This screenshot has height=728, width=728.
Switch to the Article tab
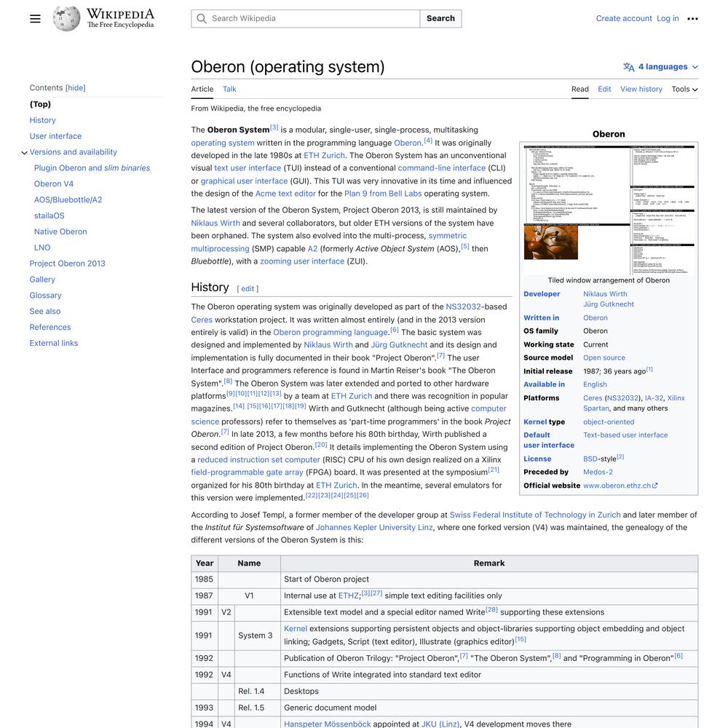coord(202,89)
